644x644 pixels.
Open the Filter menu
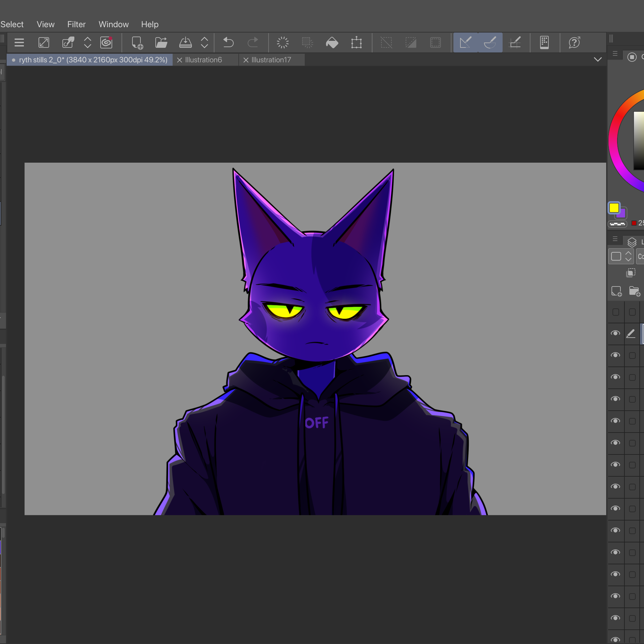pos(76,24)
